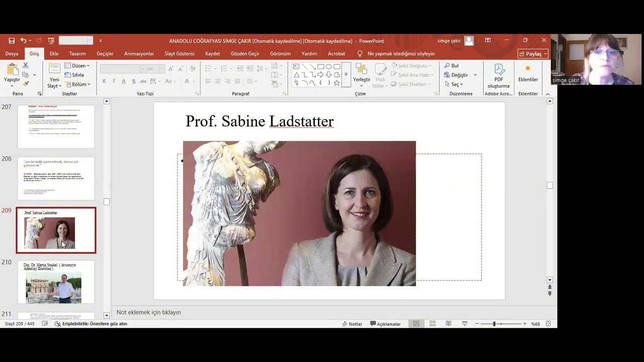This screenshot has height=362, width=644.
Task: Switch to the Geçişler tab
Action: 105,54
